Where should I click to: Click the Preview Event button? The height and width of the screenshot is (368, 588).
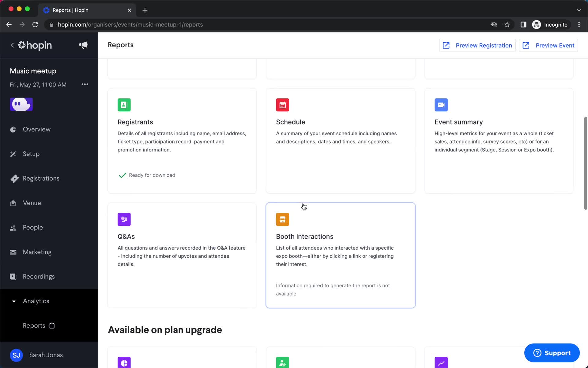tap(548, 45)
